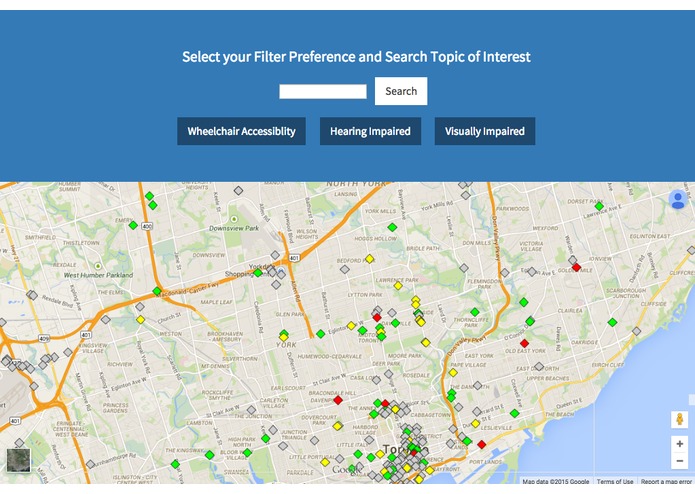Image resolution: width=695 pixels, height=494 pixels.
Task: Click the gray marker near Birch Cliff
Action: [636, 331]
